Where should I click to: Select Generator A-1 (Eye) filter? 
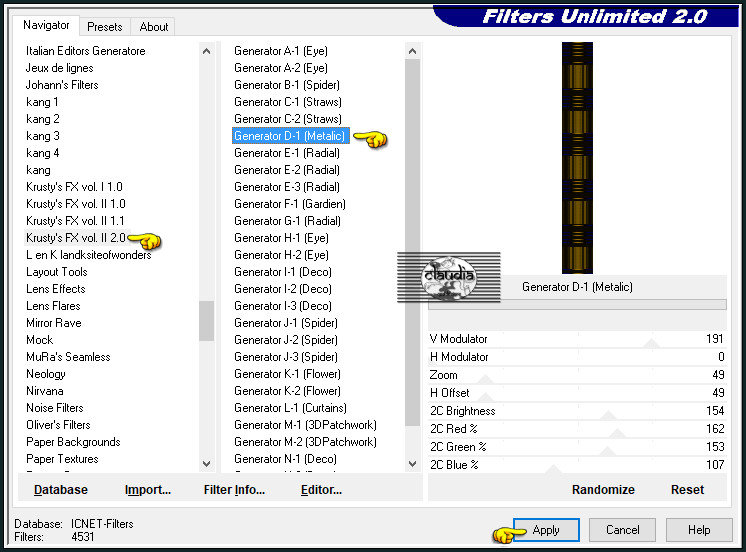click(x=281, y=51)
